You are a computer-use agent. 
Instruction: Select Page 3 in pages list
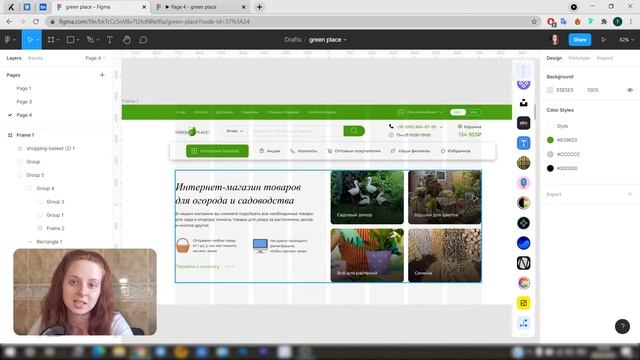(x=24, y=102)
